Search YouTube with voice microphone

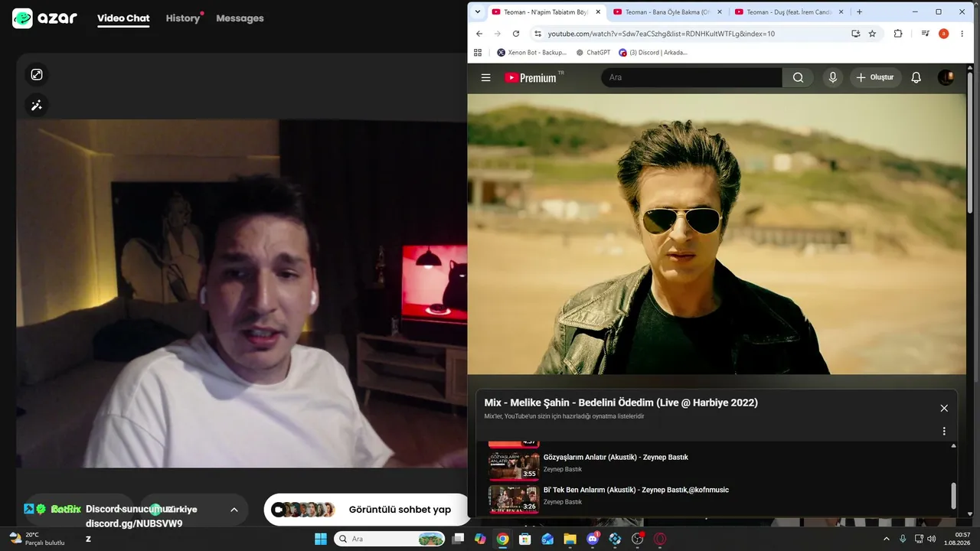point(832,77)
